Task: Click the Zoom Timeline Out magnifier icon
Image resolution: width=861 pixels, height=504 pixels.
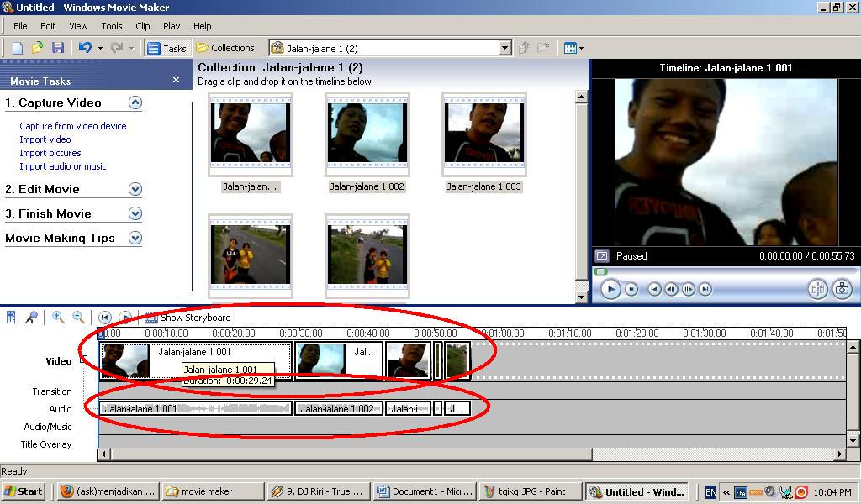Action: tap(77, 317)
